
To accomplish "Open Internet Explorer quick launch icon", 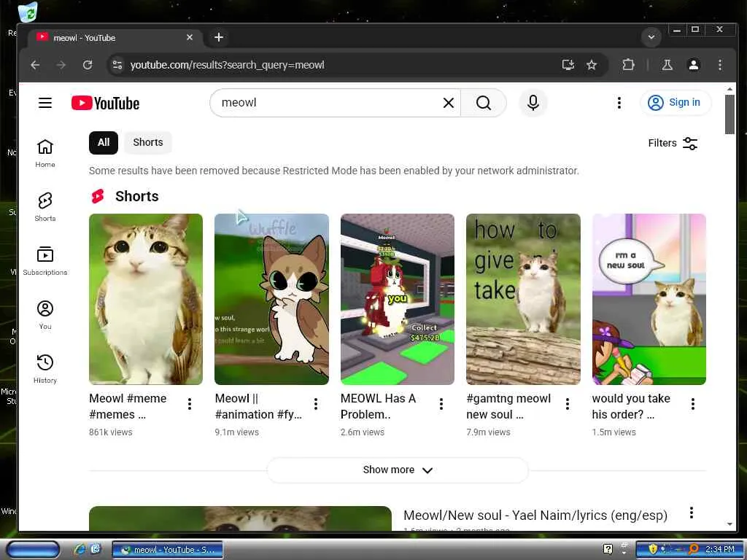I will pos(80,549).
